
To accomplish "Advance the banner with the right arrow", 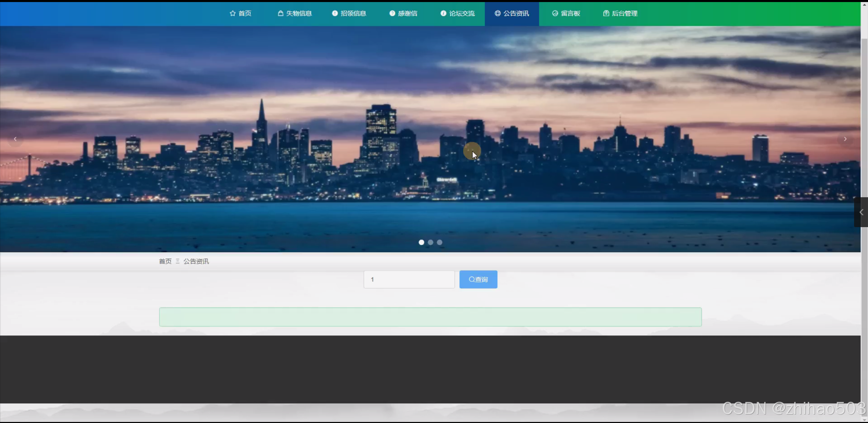I will click(x=845, y=139).
